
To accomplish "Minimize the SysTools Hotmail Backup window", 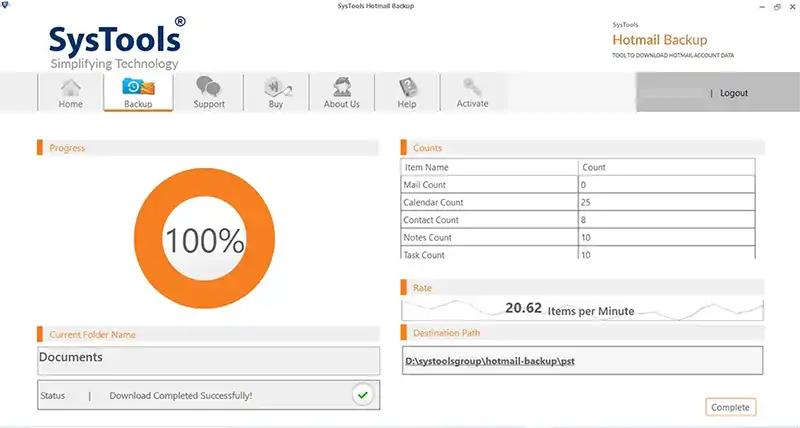I will click(762, 7).
